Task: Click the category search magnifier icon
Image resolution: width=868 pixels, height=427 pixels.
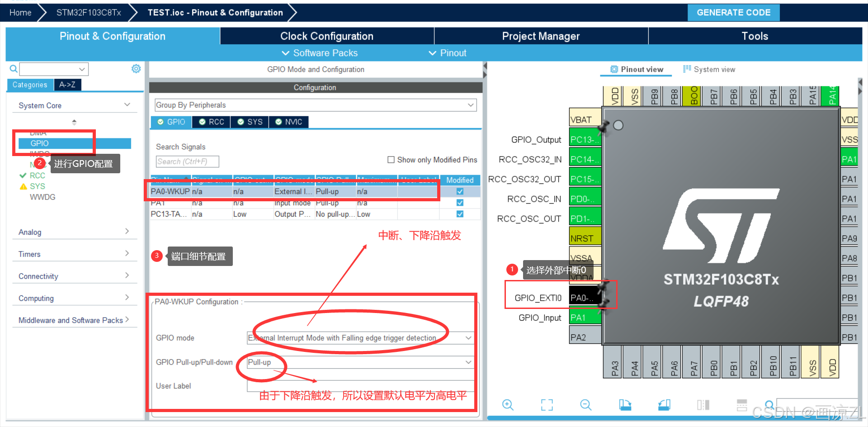Action: (x=14, y=69)
